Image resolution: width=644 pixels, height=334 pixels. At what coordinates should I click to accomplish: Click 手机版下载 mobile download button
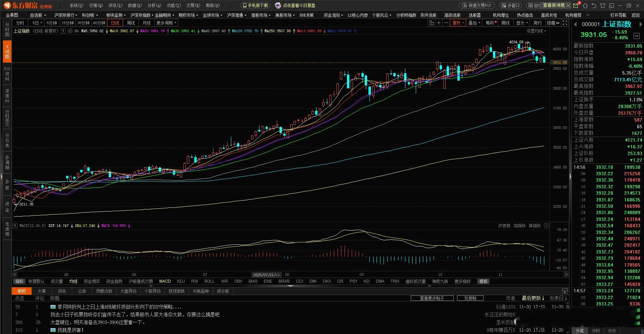point(256,5)
